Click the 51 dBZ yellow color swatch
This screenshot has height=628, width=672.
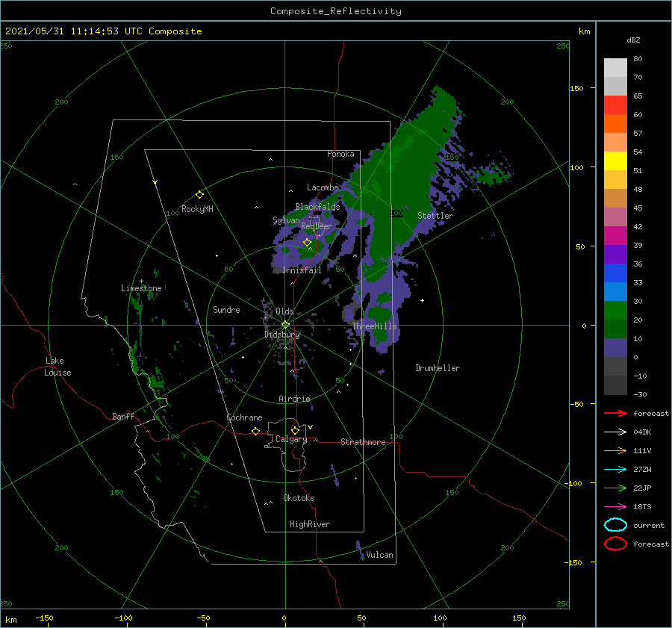pos(615,161)
